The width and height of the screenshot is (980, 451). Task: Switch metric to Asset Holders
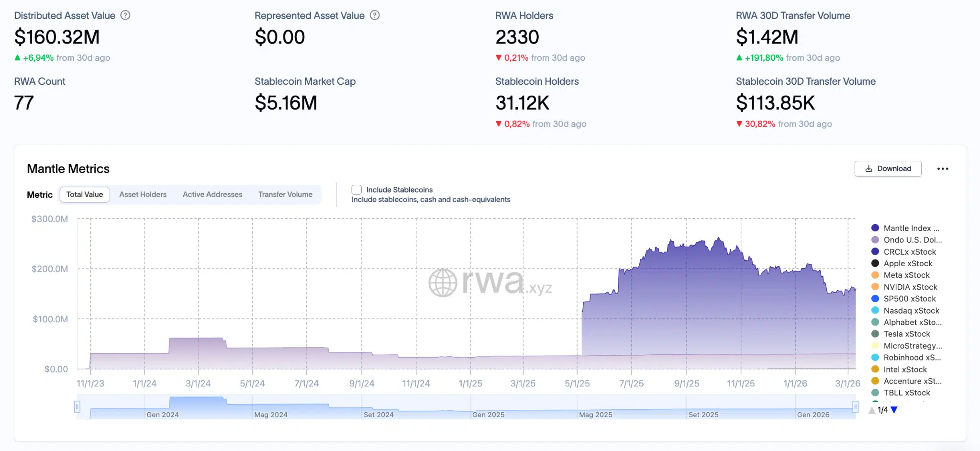(x=143, y=194)
